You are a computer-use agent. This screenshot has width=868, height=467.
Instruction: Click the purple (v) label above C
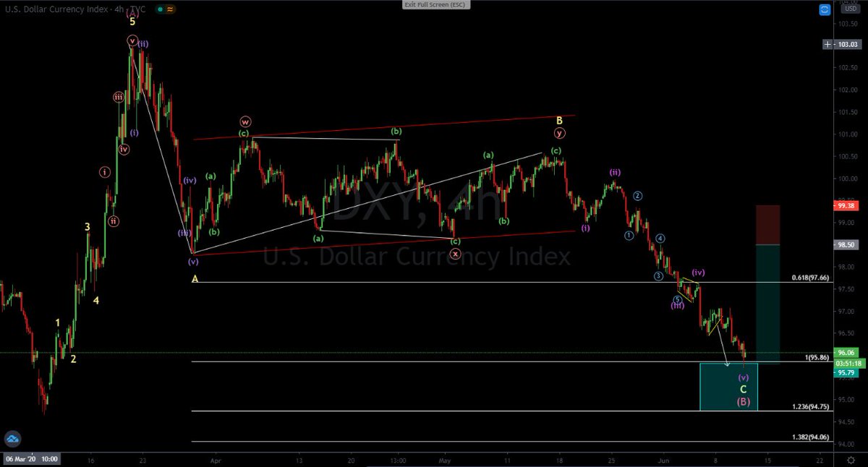pos(743,378)
